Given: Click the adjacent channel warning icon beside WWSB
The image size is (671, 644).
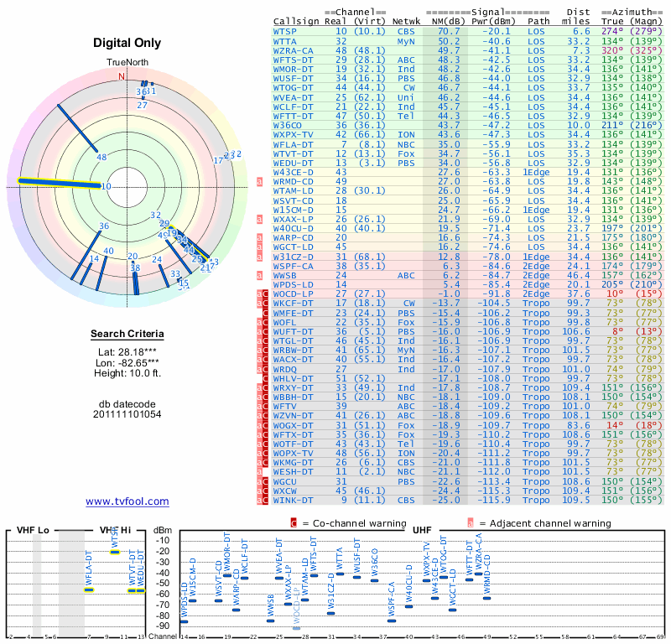Looking at the screenshot, I should click(259, 274).
